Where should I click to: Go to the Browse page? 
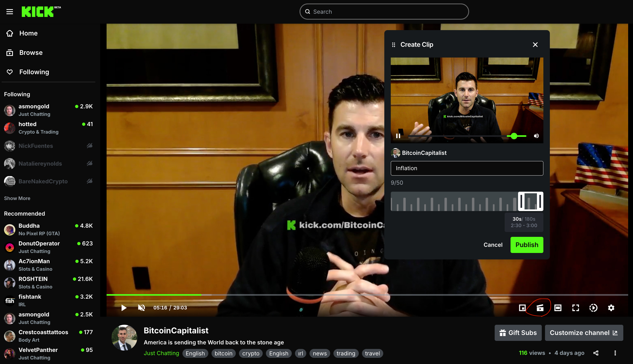point(31,53)
